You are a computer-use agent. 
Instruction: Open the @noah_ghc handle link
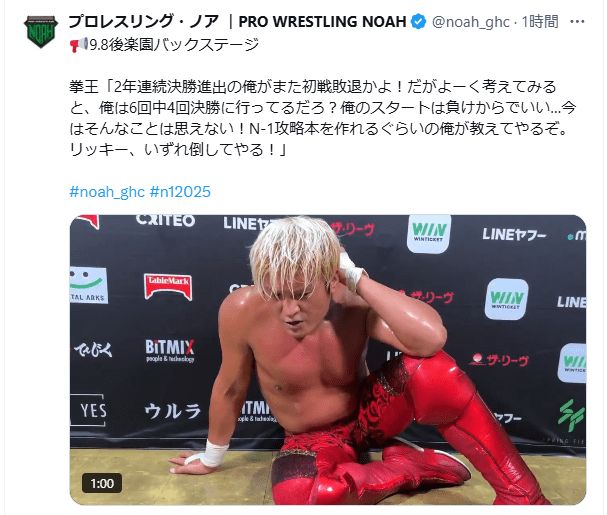470,22
